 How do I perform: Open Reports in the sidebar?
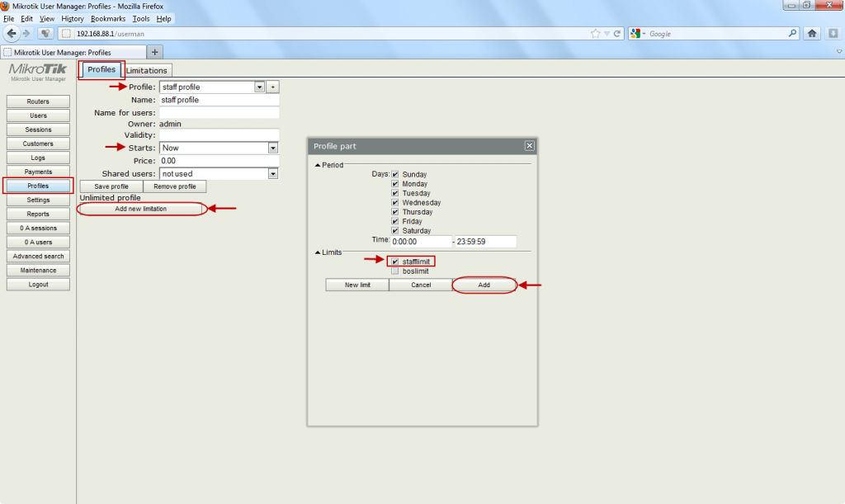pos(38,214)
